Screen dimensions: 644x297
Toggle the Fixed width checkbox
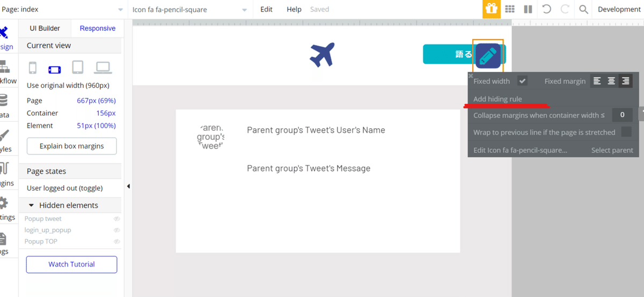(522, 81)
